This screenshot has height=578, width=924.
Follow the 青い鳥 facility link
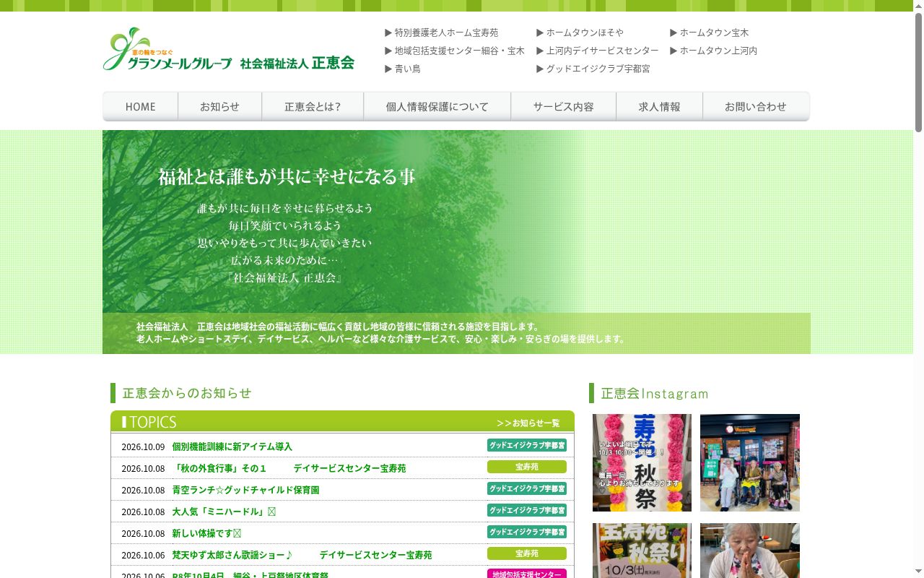pyautogui.click(x=403, y=69)
